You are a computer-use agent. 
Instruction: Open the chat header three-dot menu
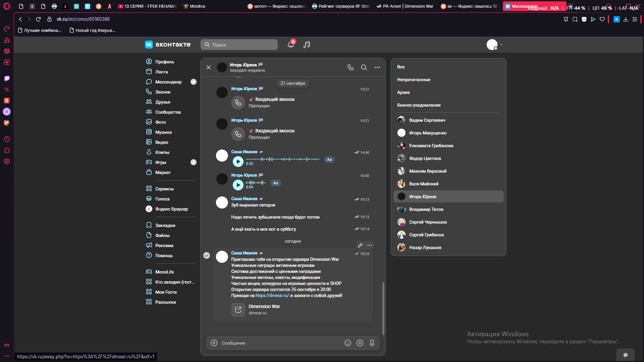pos(377,67)
